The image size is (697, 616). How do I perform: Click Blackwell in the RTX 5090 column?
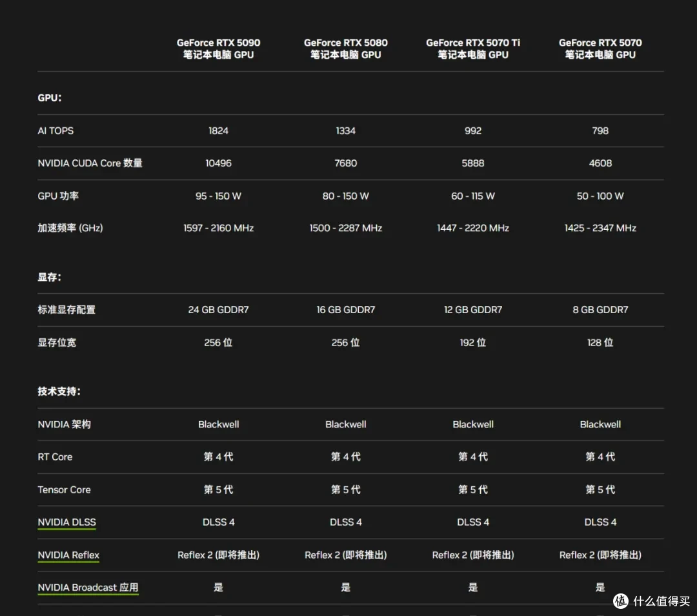tap(218, 424)
